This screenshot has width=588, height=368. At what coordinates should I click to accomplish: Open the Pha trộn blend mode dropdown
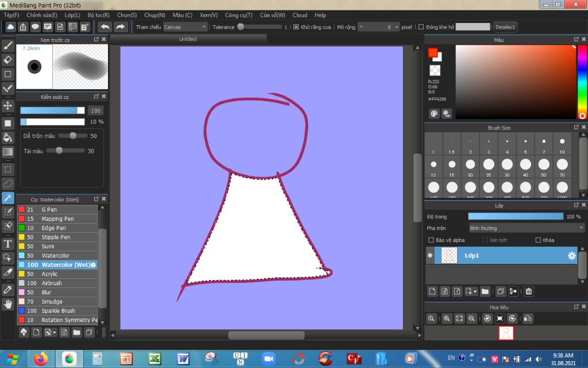pos(527,228)
